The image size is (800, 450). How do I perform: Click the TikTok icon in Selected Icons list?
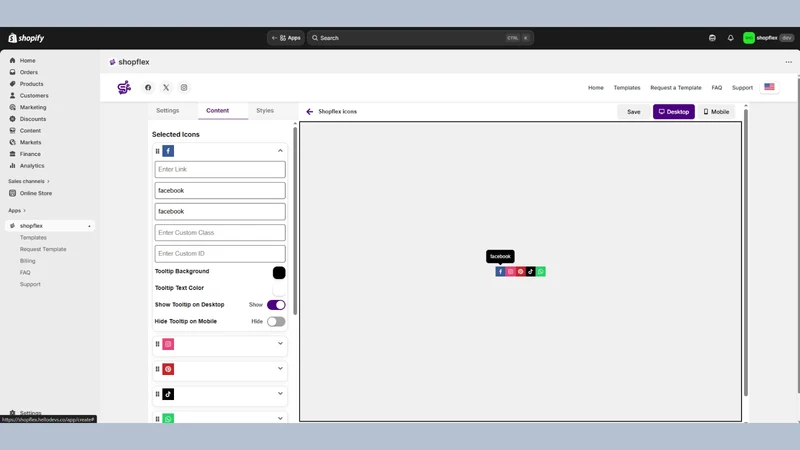(x=168, y=394)
